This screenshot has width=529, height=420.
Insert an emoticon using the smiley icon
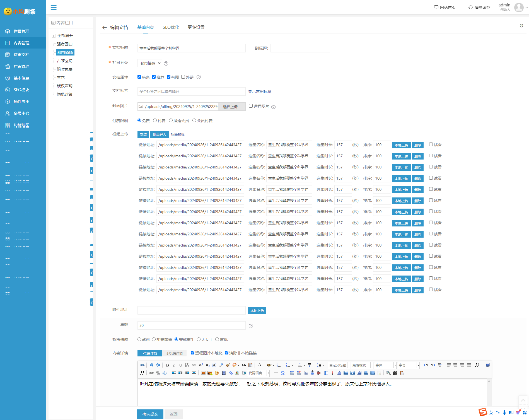(217, 373)
